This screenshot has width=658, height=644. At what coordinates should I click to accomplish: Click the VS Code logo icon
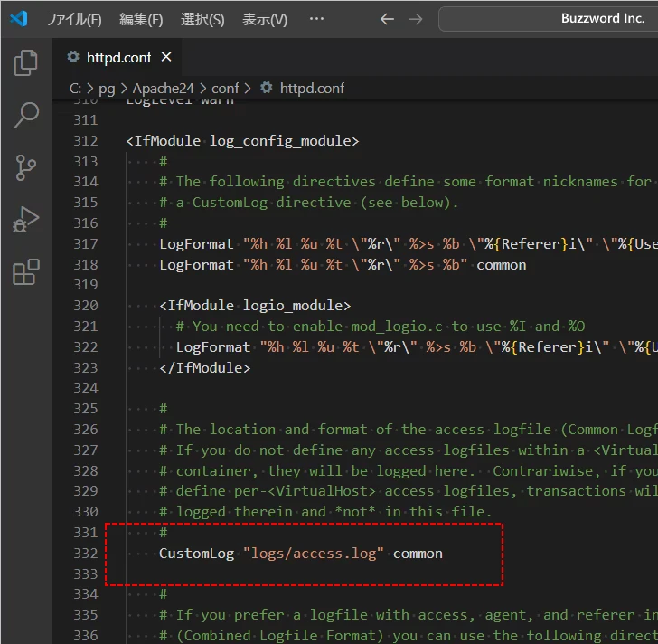click(x=19, y=19)
